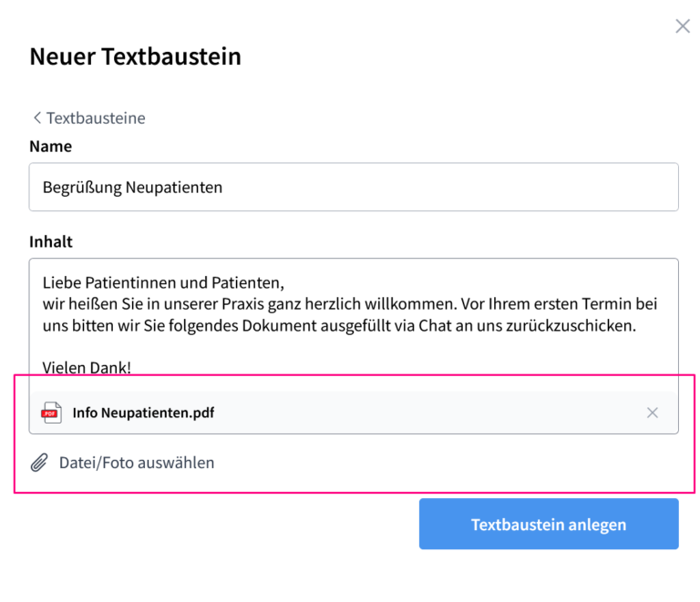Close the Neuer Textbaustein dialog
The width and height of the screenshot is (700, 602).
pyautogui.click(x=683, y=26)
